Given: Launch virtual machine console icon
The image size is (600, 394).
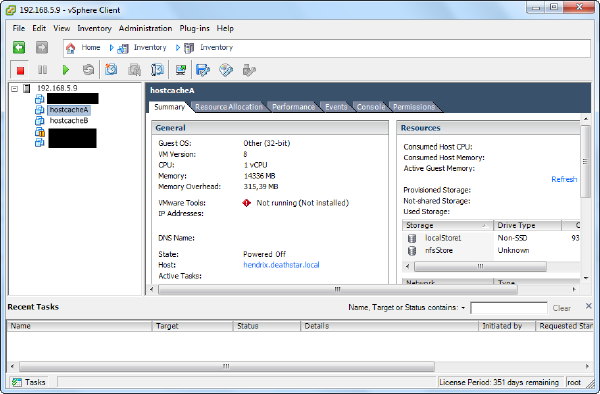Looking at the screenshot, I should [181, 70].
